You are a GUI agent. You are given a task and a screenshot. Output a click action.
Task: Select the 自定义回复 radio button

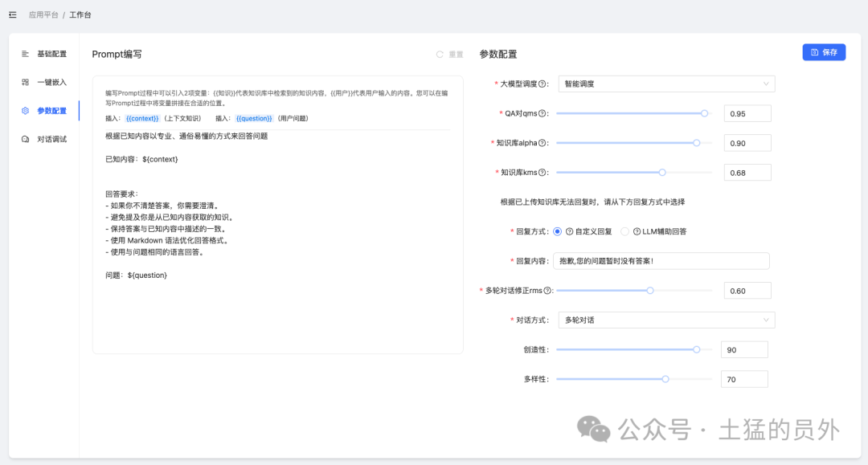[558, 231]
